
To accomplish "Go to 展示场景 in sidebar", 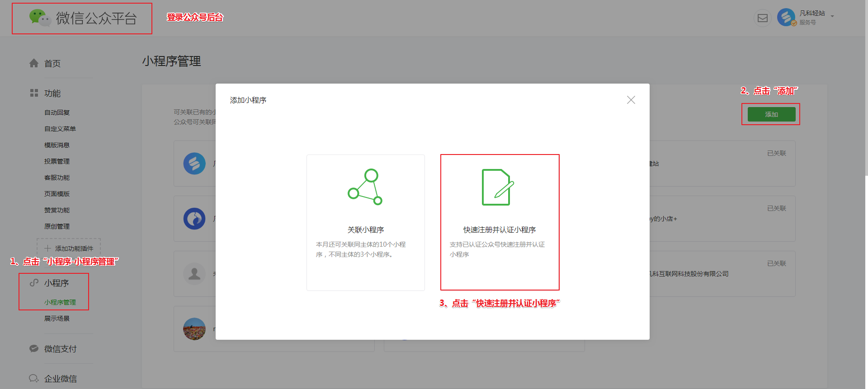I will 57,319.
